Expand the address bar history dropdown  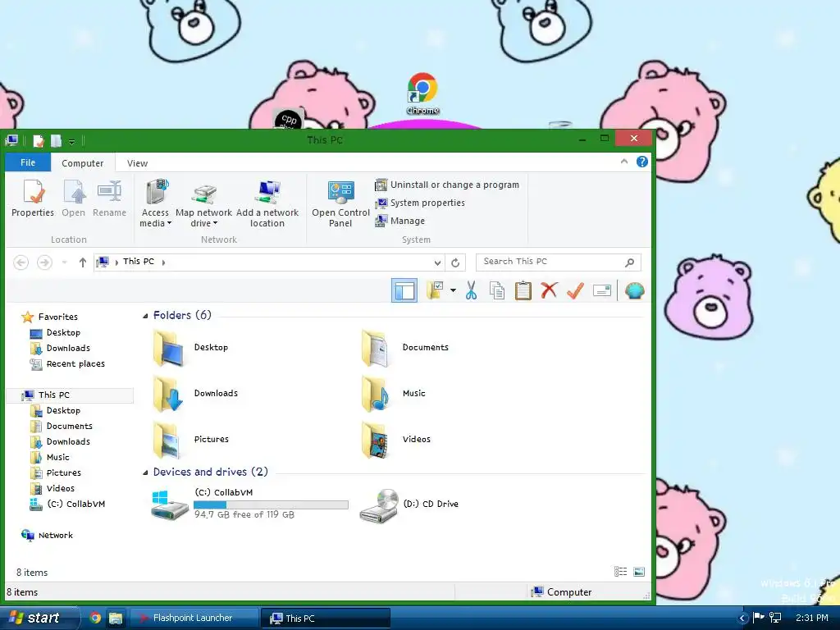coord(438,262)
